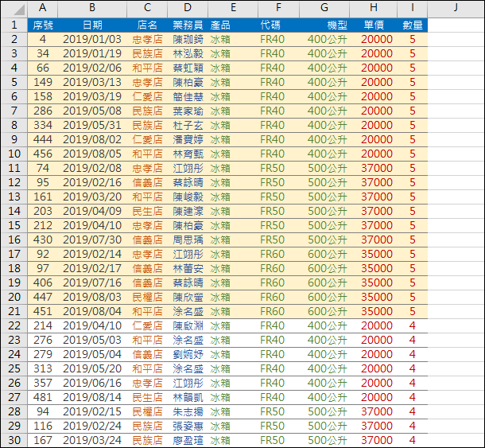This screenshot has height=448, width=485.
Task: Select the date cell 2019/05/20
Action: [92, 368]
